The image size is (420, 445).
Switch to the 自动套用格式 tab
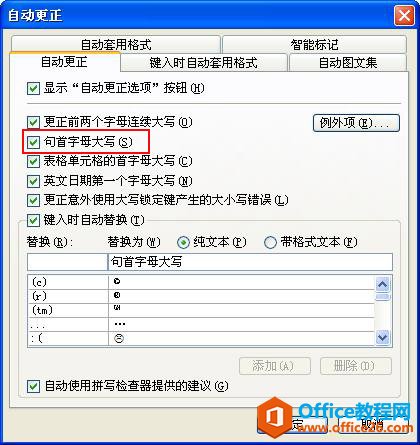click(x=116, y=44)
